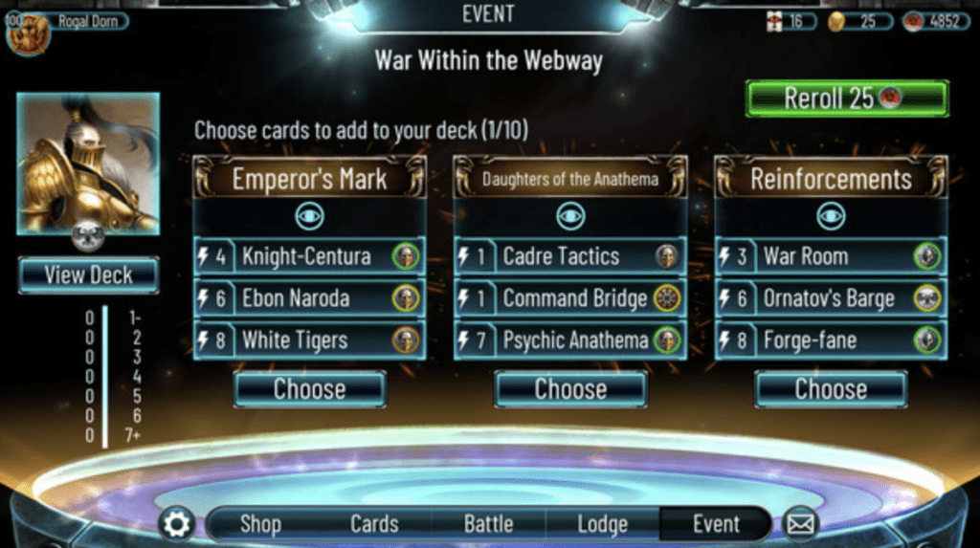Preview Reinforcements pack with eye icon
Viewport: 980px width, 548px height.
click(x=831, y=216)
